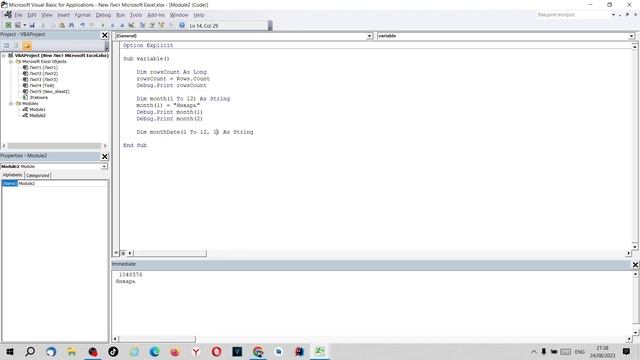Select Лист2 (Лист2) in project tree
The width and height of the screenshot is (640, 360).
(x=43, y=73)
